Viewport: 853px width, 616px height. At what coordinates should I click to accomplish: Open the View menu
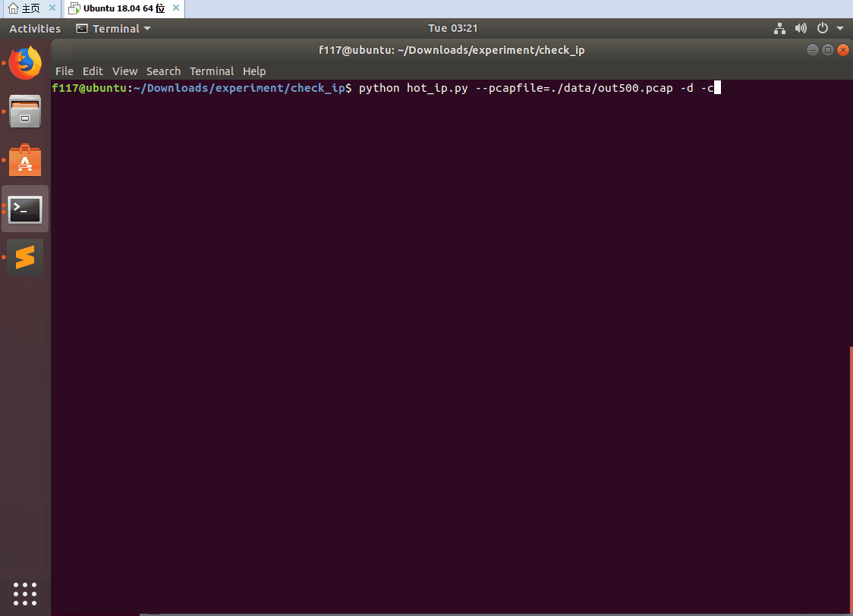click(124, 71)
